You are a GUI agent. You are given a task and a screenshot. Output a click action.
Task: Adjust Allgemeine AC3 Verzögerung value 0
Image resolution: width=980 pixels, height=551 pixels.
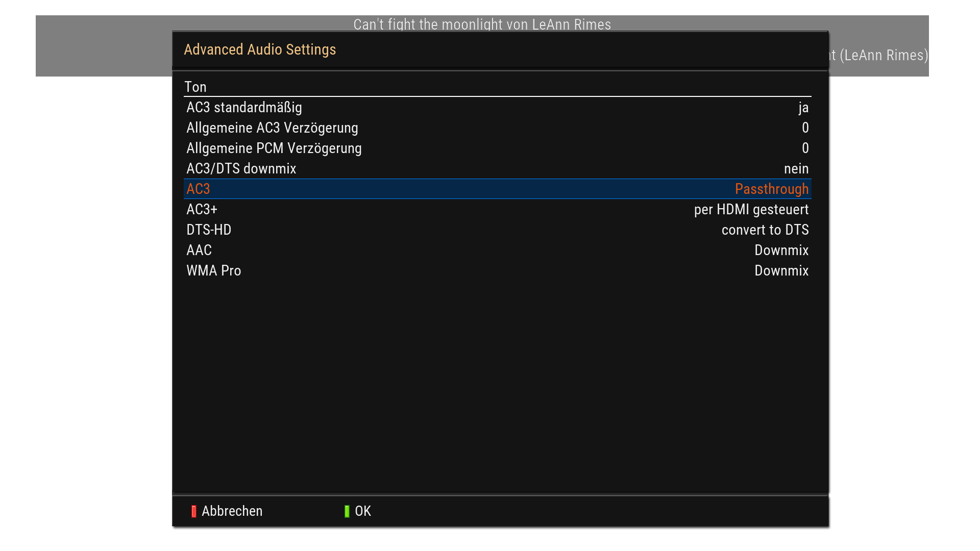point(805,128)
